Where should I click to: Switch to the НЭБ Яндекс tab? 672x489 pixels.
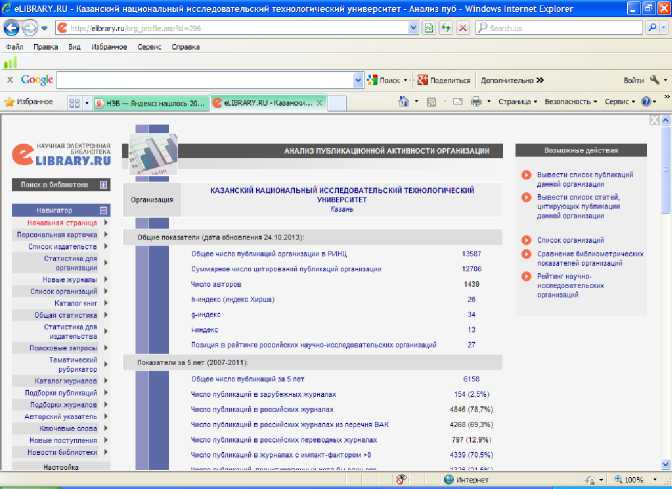pos(150,102)
